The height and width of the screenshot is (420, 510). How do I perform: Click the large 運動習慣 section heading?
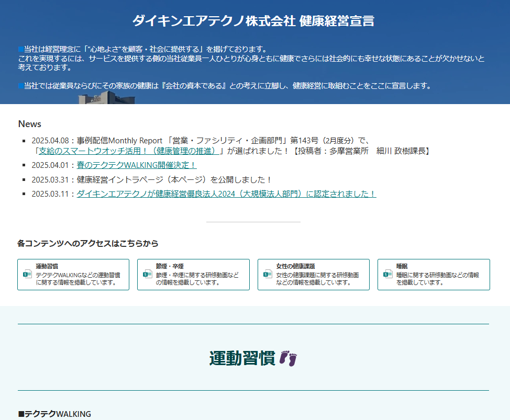242,358
